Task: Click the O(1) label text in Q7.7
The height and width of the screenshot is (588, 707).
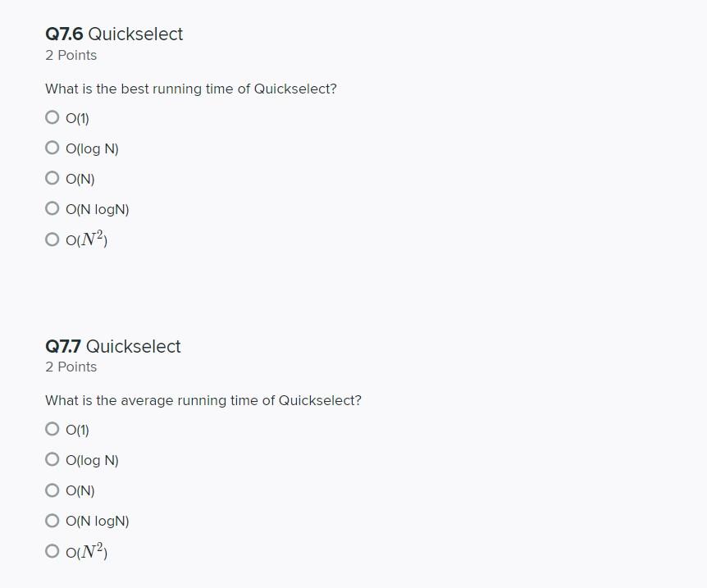Action: tap(78, 431)
